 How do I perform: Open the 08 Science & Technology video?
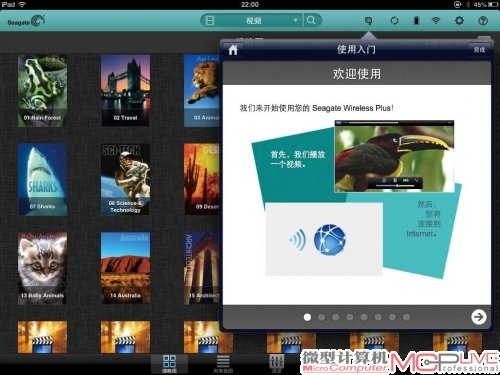pyautogui.click(x=125, y=179)
